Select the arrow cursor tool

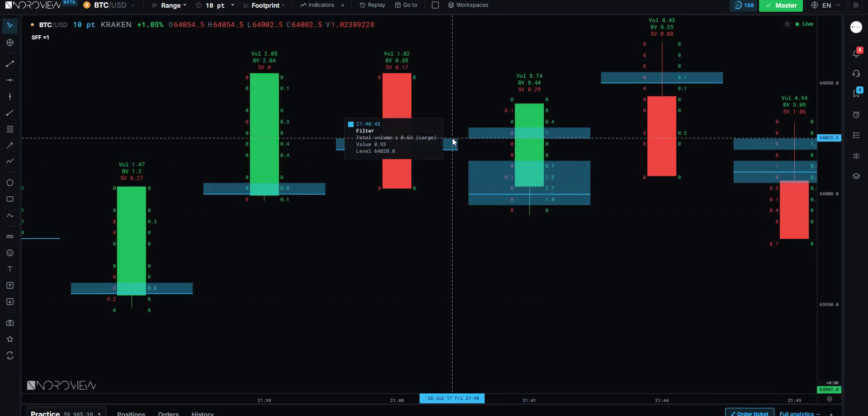click(10, 26)
